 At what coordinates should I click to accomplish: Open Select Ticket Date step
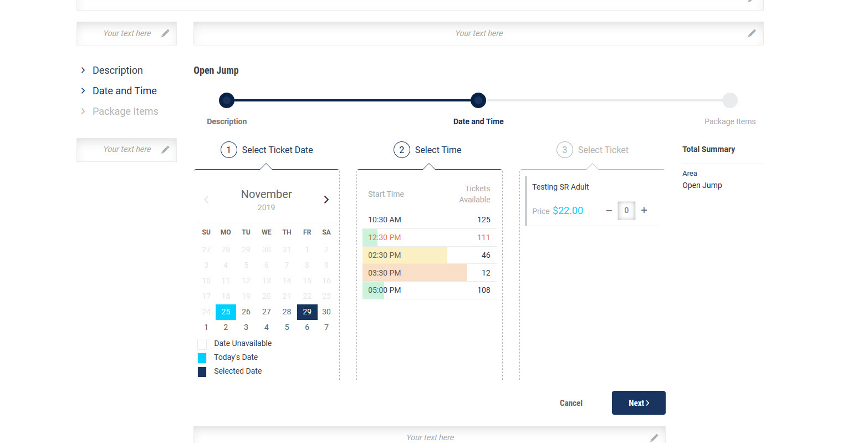click(267, 150)
